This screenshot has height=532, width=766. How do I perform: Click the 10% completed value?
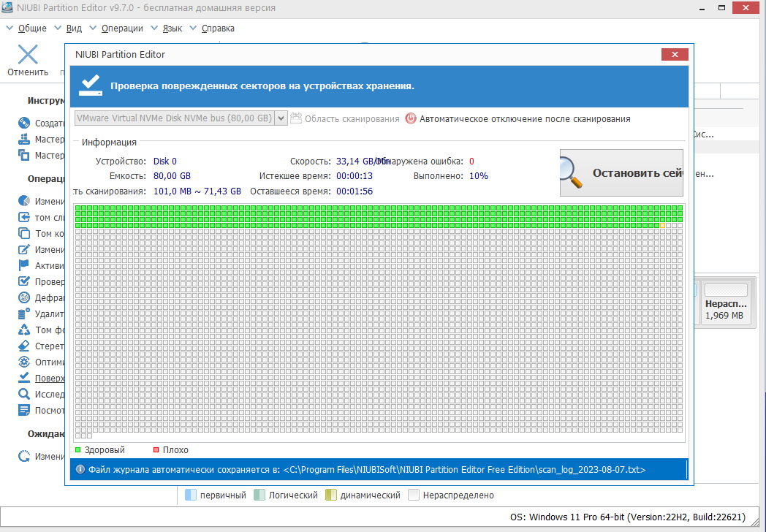point(479,176)
